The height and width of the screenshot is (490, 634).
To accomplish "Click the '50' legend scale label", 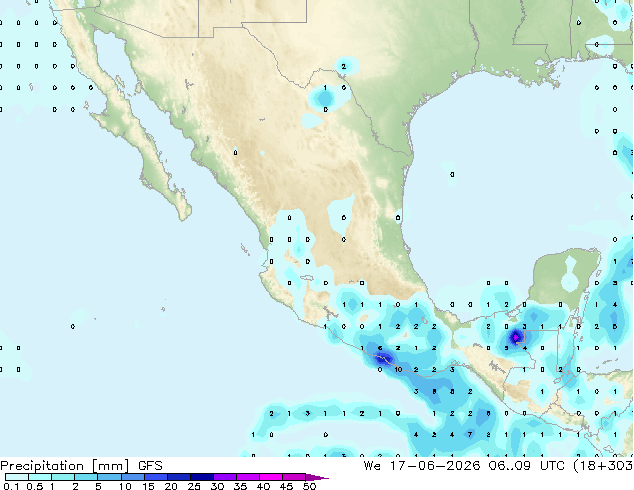I will tap(309, 486).
